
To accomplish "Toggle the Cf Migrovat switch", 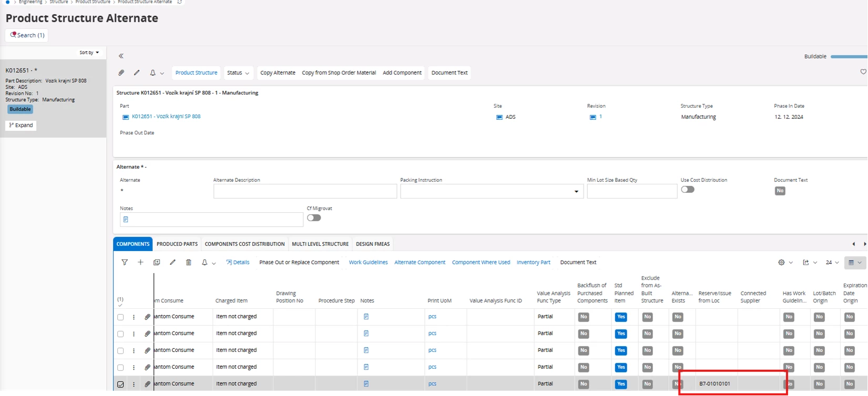I will pos(314,218).
